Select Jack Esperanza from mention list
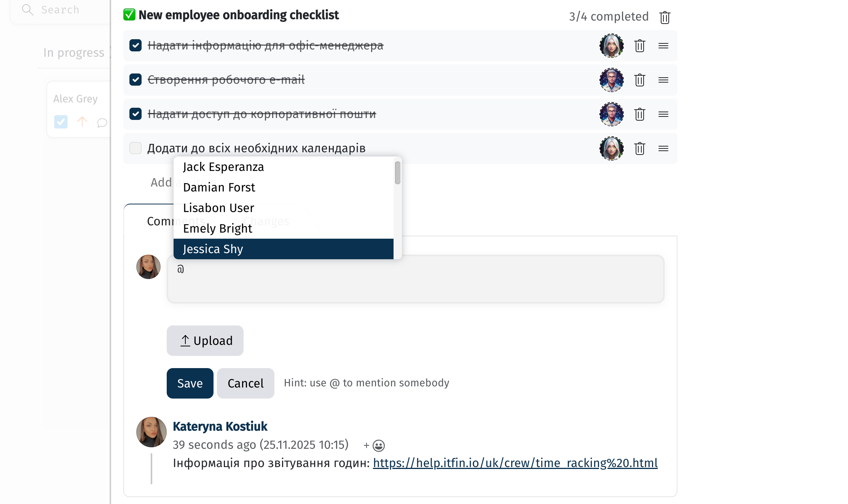 click(x=223, y=167)
